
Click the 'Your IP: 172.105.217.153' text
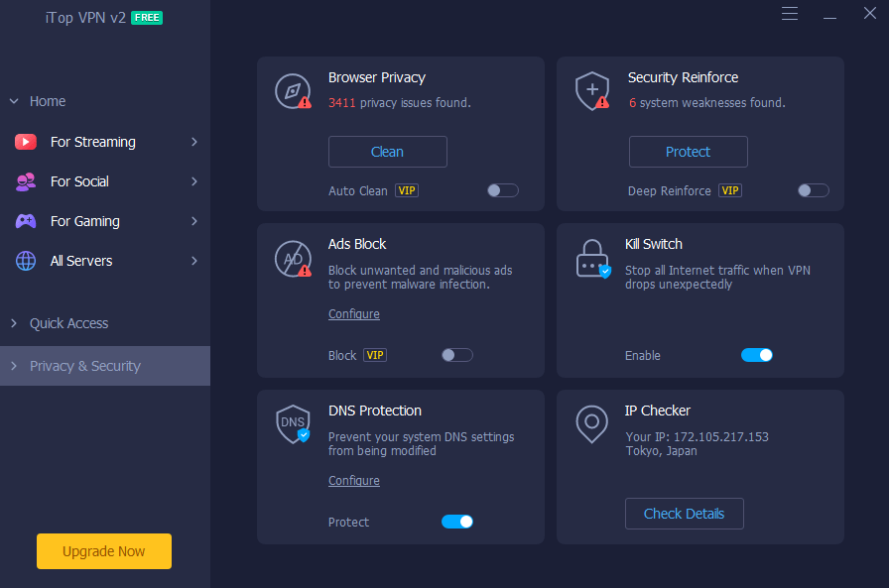pos(698,436)
